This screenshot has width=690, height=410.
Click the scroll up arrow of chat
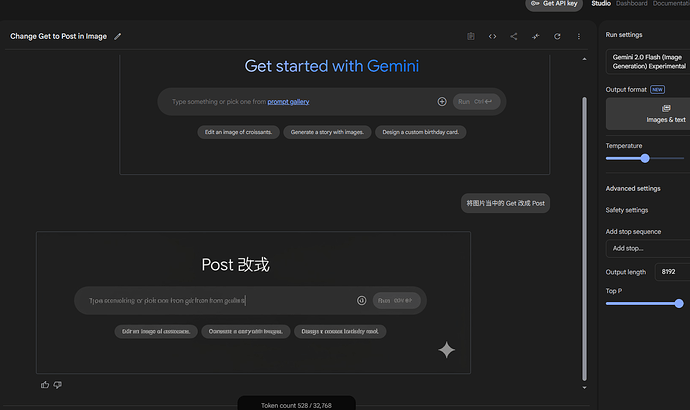(x=584, y=59)
